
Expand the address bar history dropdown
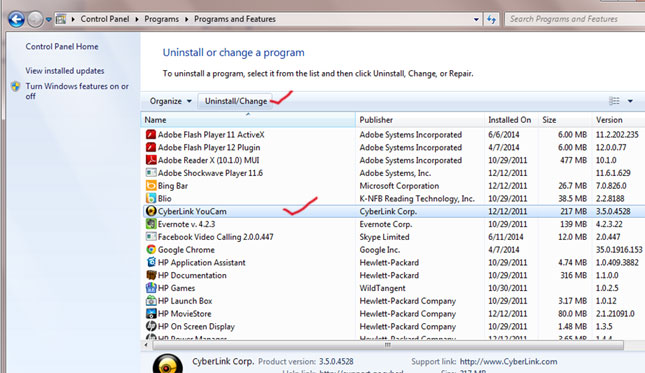click(x=476, y=19)
